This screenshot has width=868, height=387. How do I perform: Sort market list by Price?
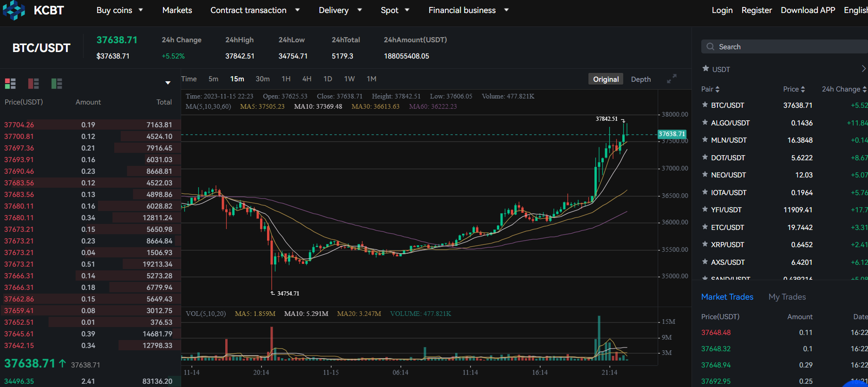(x=794, y=89)
